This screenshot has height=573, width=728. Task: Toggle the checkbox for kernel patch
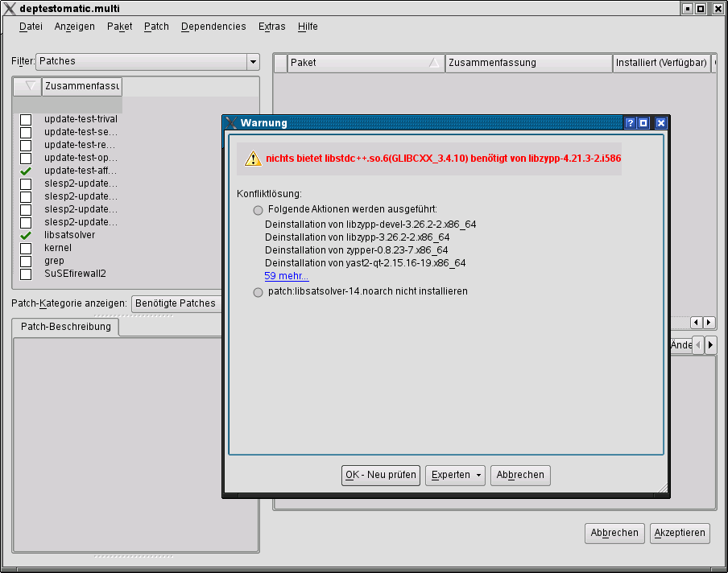pyautogui.click(x=26, y=248)
